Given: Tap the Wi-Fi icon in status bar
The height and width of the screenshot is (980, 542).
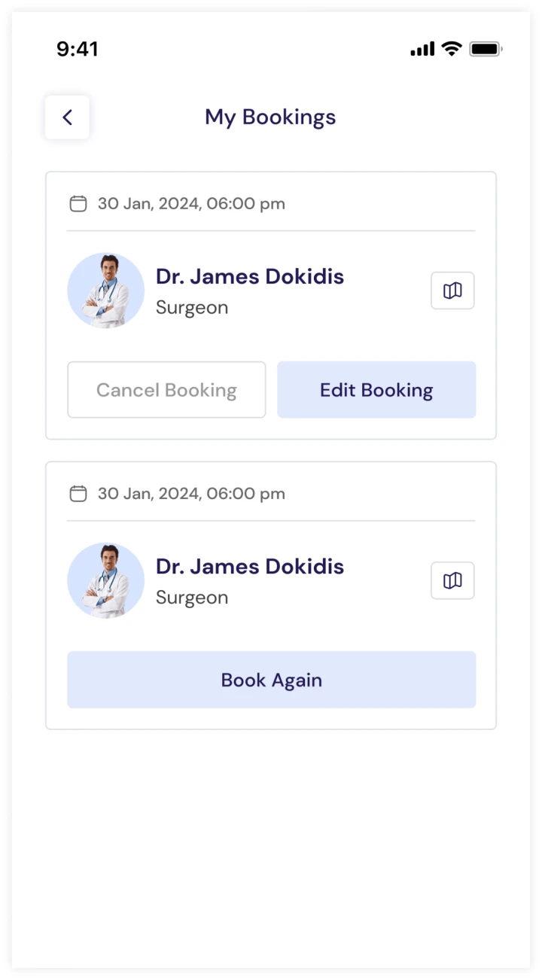Looking at the screenshot, I should coord(452,49).
